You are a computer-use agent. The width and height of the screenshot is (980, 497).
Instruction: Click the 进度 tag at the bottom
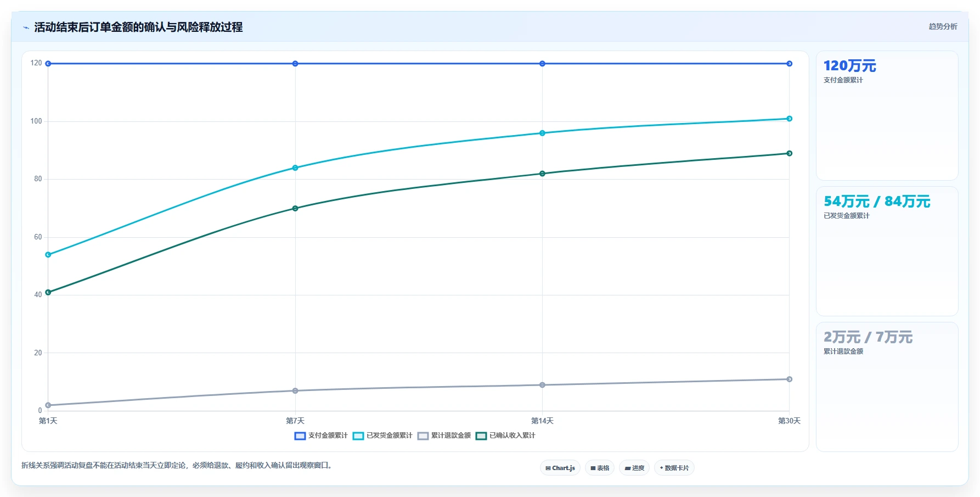[634, 468]
